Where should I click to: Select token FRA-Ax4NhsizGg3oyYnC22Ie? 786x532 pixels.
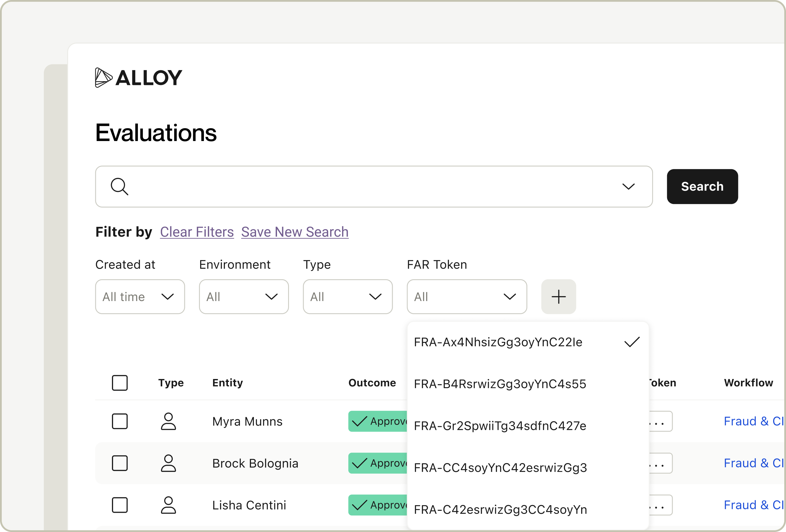528,342
